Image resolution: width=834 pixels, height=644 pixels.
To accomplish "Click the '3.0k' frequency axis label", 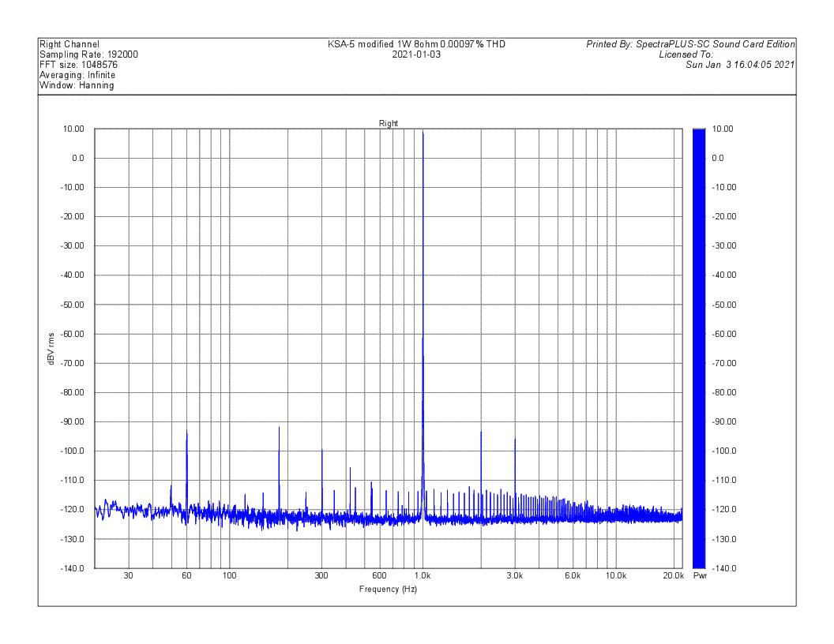I will click(514, 575).
